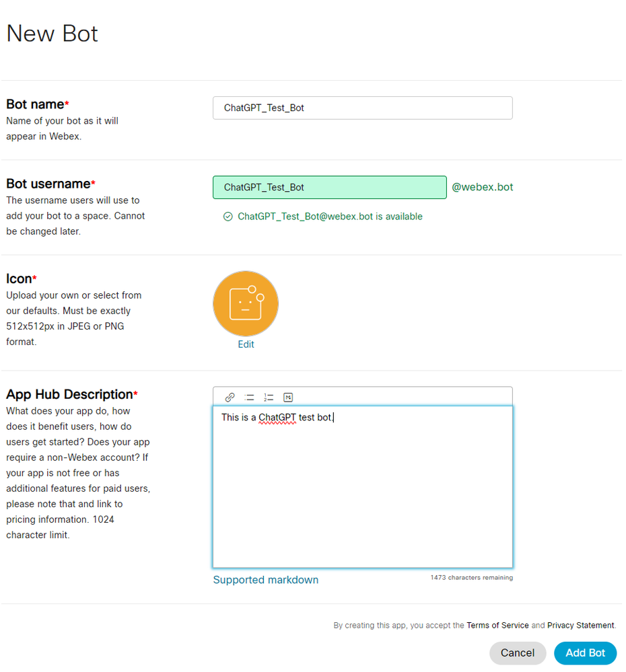Click the '1473 characters remaining' counter

(472, 578)
